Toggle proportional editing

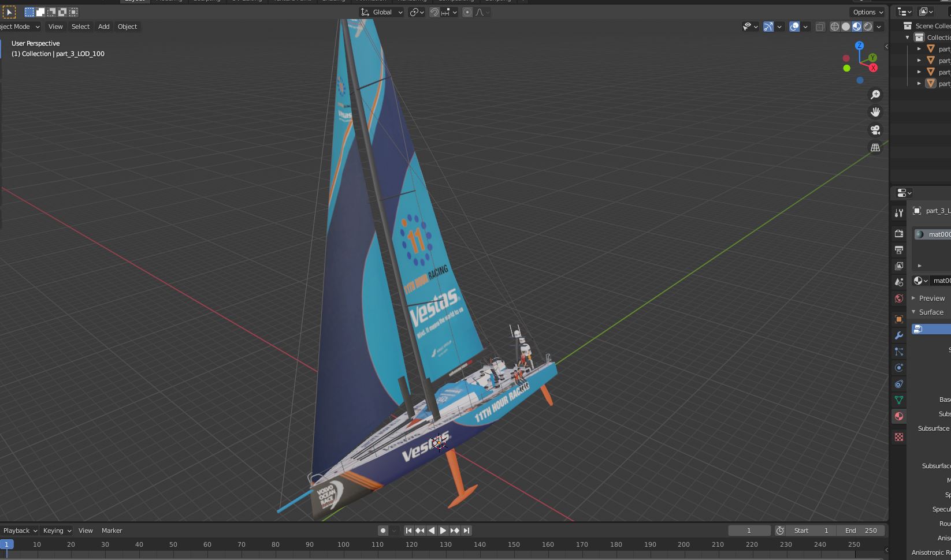pyautogui.click(x=467, y=12)
